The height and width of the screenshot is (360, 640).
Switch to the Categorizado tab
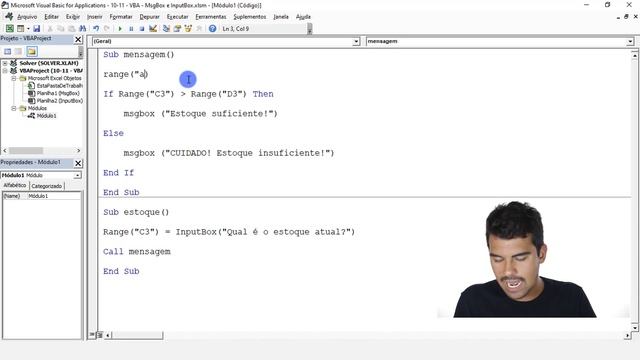coord(47,186)
